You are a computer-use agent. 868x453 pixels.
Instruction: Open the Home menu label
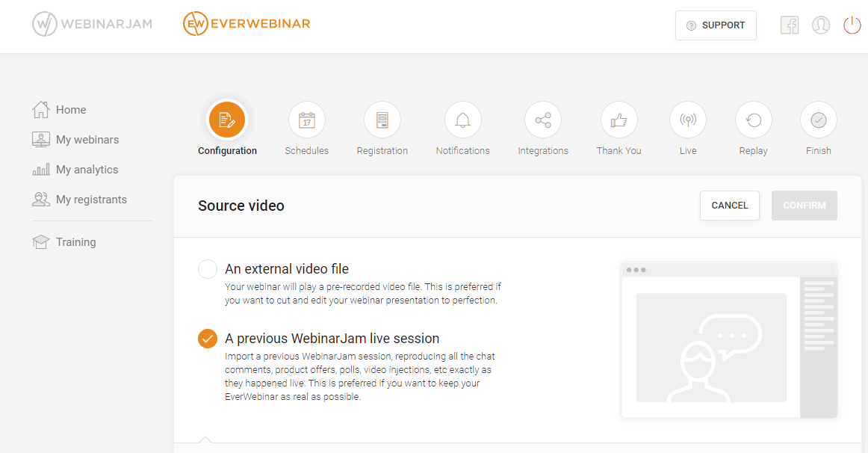point(71,110)
